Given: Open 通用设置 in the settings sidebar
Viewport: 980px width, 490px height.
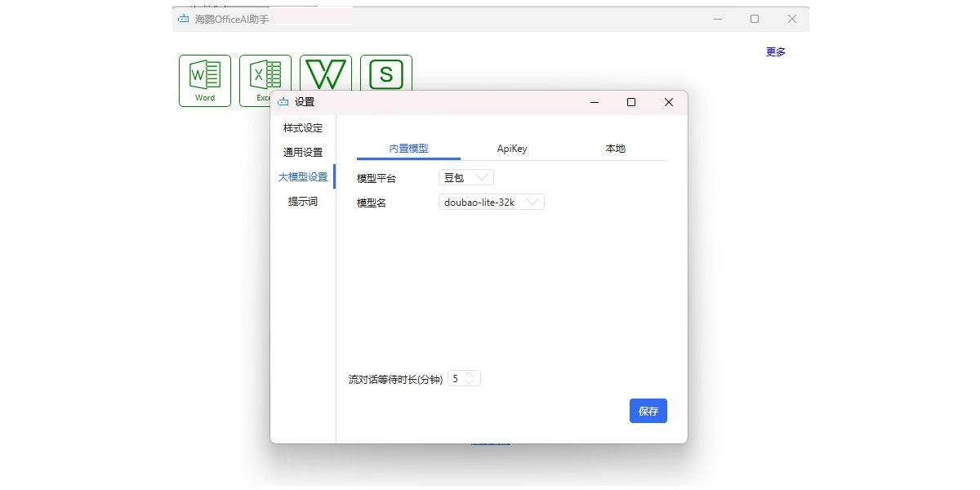Looking at the screenshot, I should tap(303, 153).
